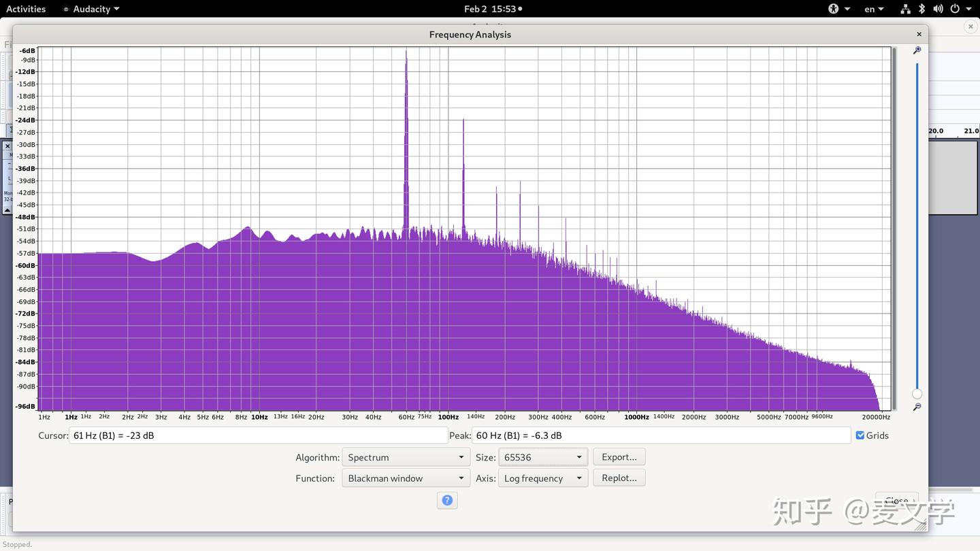Click the Cursor readout field
The height and width of the screenshot is (551, 980).
[x=259, y=435]
